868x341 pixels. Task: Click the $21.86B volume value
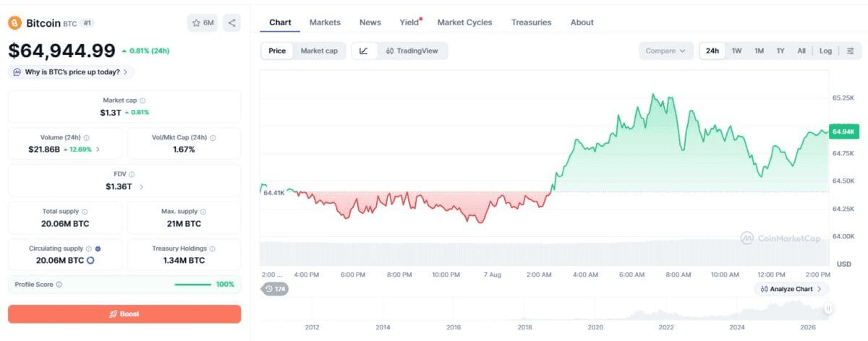click(x=44, y=150)
